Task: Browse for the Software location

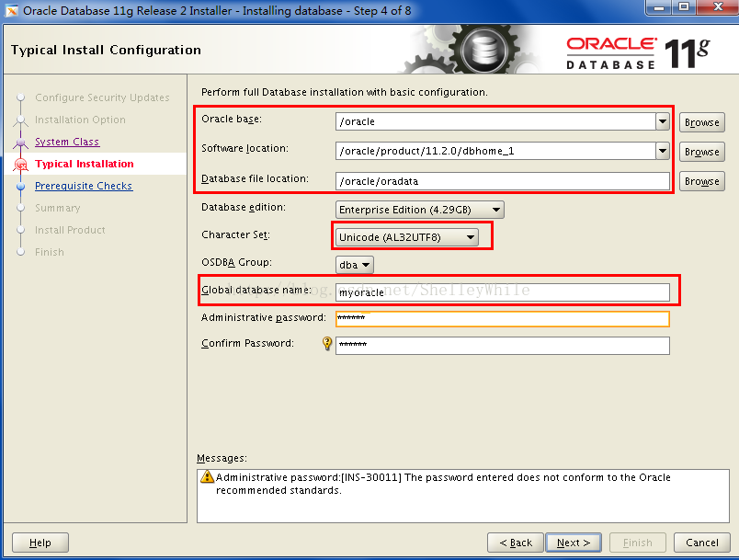Action: [701, 152]
